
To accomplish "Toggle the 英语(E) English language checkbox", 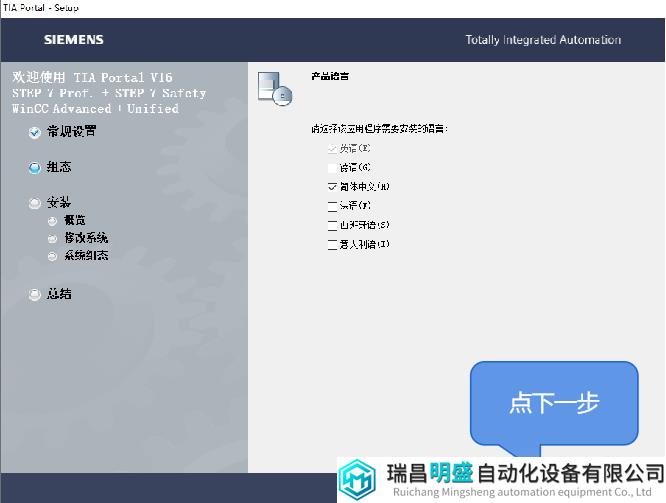I will [x=332, y=149].
